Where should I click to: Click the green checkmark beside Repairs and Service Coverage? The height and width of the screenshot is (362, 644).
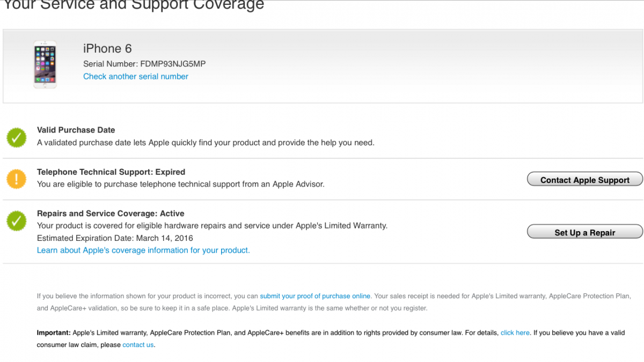tap(17, 221)
